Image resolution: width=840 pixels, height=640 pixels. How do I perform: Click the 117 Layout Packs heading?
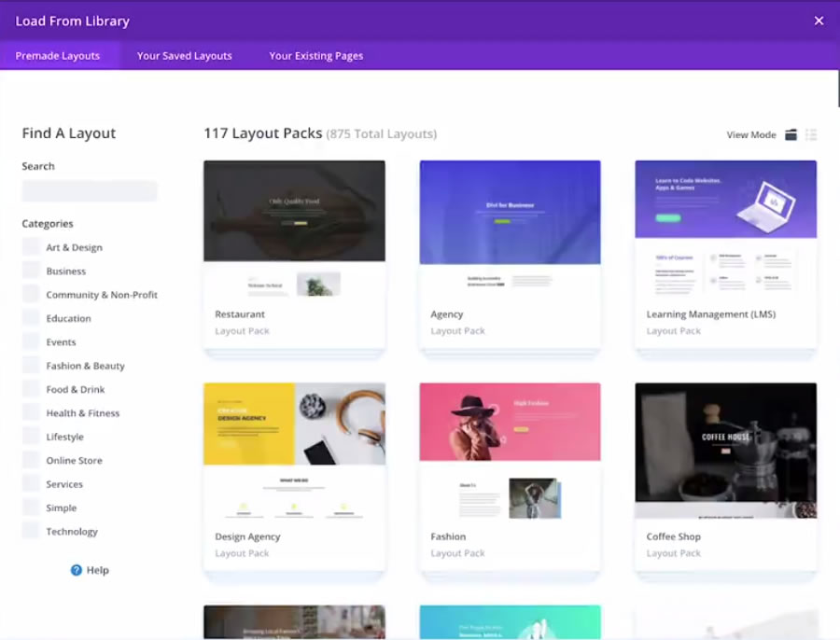(x=263, y=133)
